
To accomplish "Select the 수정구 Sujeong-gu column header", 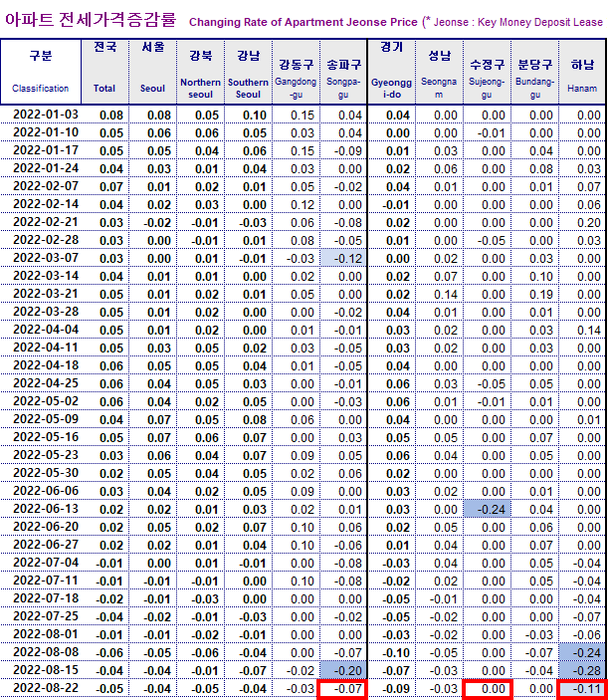I will tap(488, 72).
